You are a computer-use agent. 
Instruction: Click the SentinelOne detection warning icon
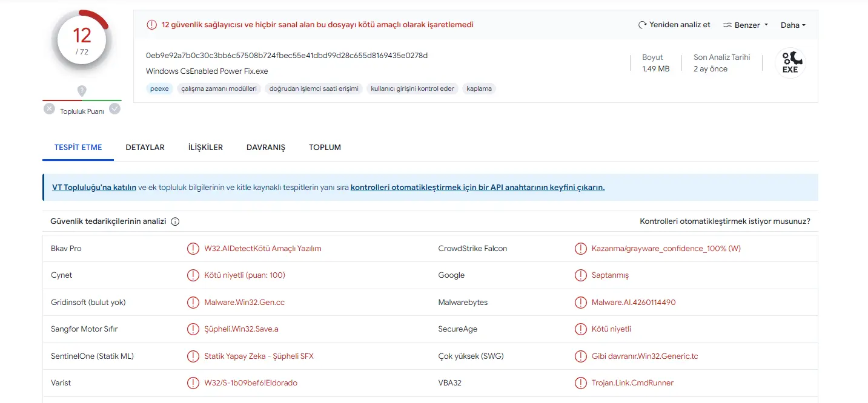click(193, 356)
